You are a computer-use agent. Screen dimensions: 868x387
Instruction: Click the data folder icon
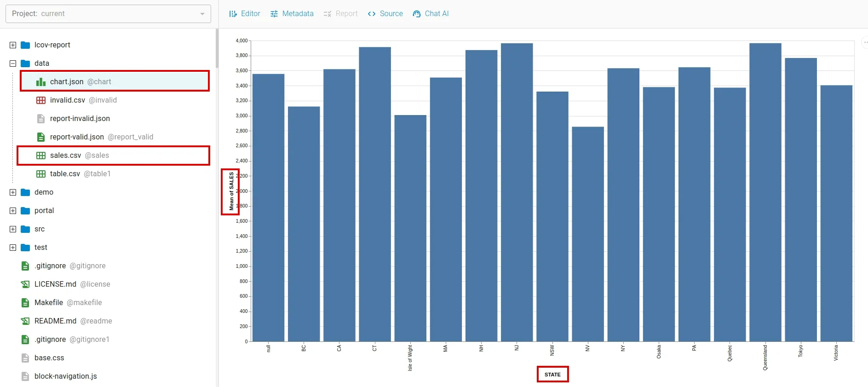tap(26, 64)
